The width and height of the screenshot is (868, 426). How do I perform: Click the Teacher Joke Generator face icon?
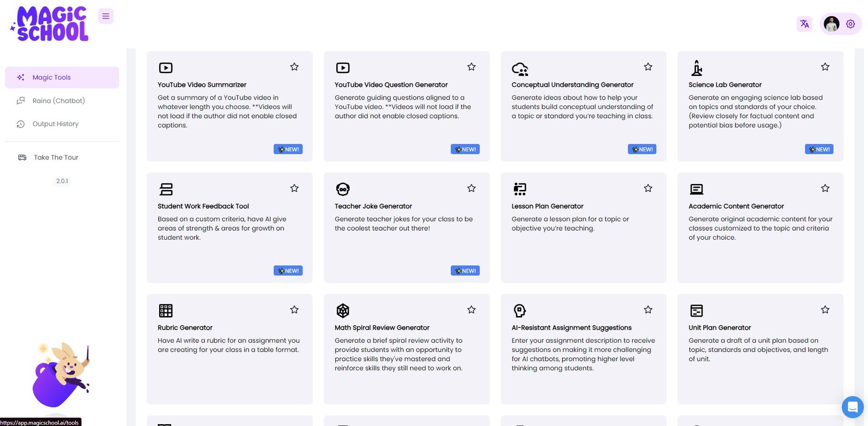coord(343,189)
